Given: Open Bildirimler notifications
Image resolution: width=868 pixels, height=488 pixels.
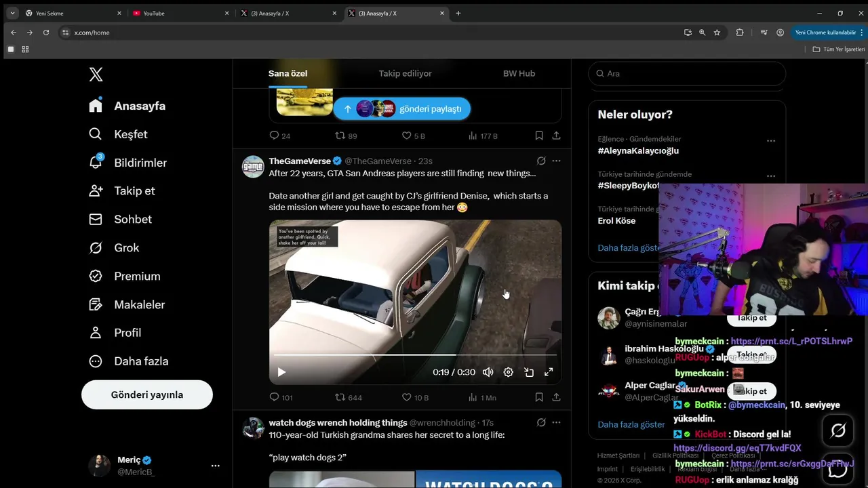Looking at the screenshot, I should 128,163.
